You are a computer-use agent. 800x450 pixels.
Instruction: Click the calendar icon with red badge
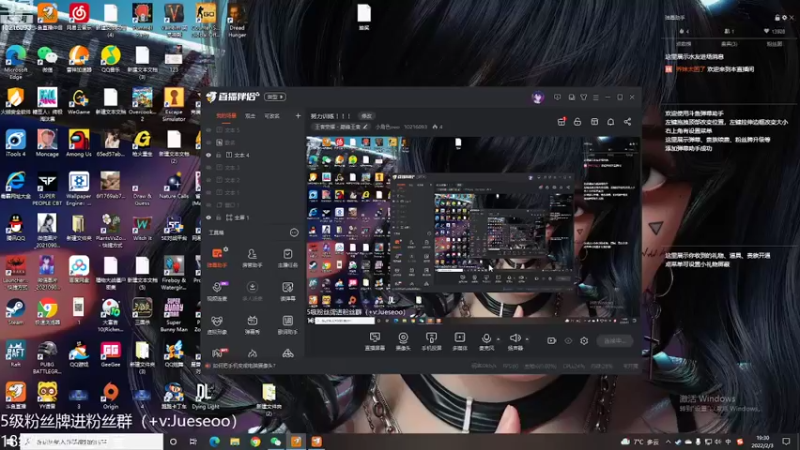[x=561, y=121]
